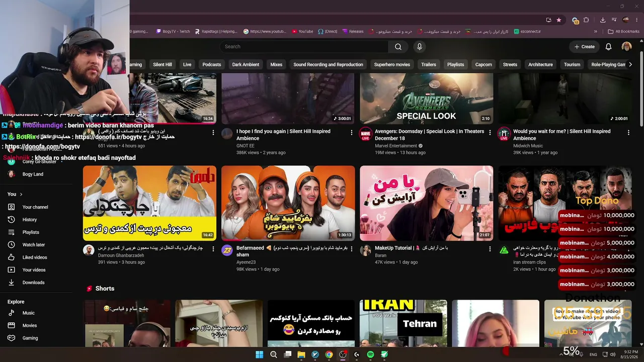
Task: Open the Midwich Music channel avatar
Action: click(504, 134)
